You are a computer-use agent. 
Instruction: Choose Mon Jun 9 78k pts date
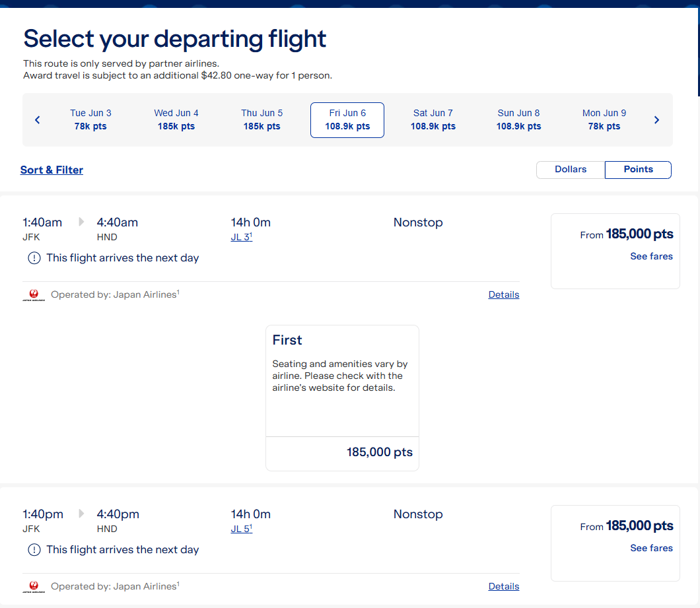point(604,119)
